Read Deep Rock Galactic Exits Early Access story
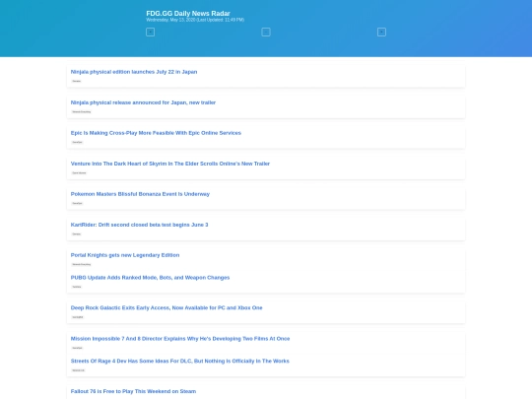 click(x=166, y=307)
